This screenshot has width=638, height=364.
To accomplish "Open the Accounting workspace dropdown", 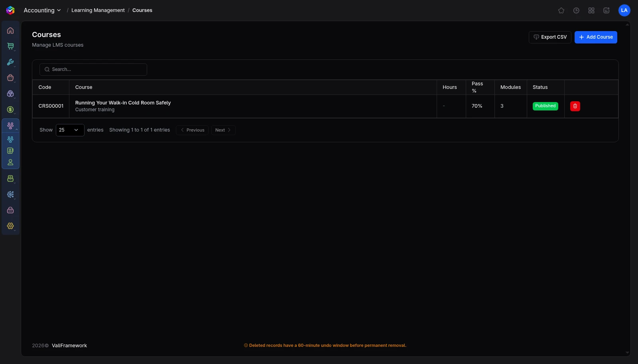I will click(42, 10).
